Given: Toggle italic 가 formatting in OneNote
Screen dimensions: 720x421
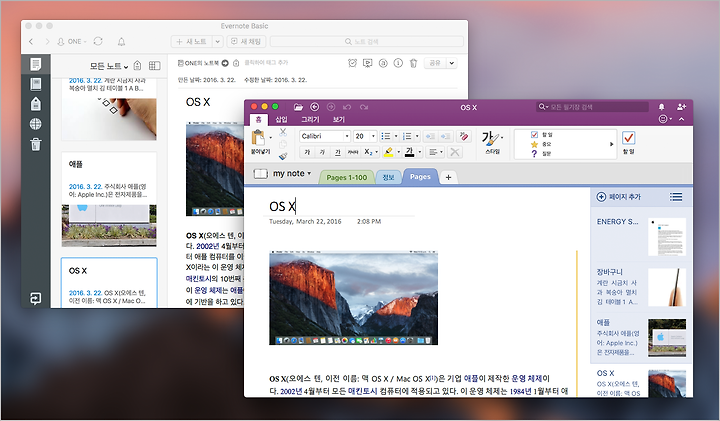Looking at the screenshot, I should click(322, 152).
